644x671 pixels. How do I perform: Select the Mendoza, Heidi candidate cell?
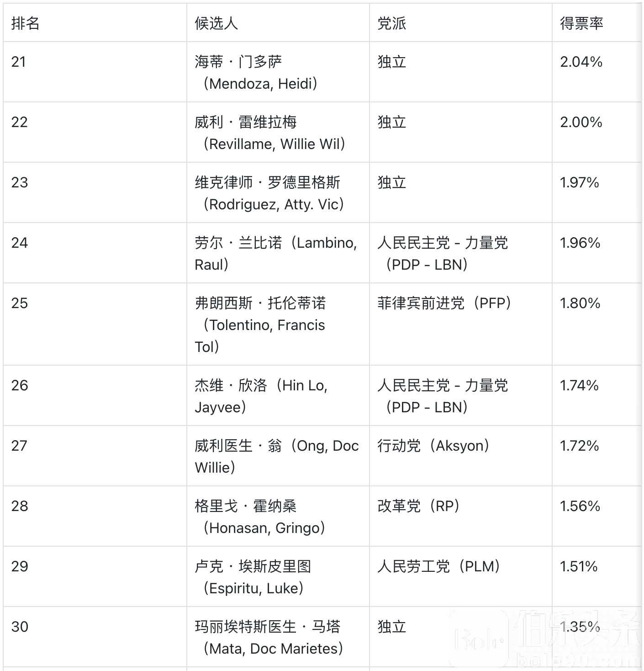coord(260,73)
